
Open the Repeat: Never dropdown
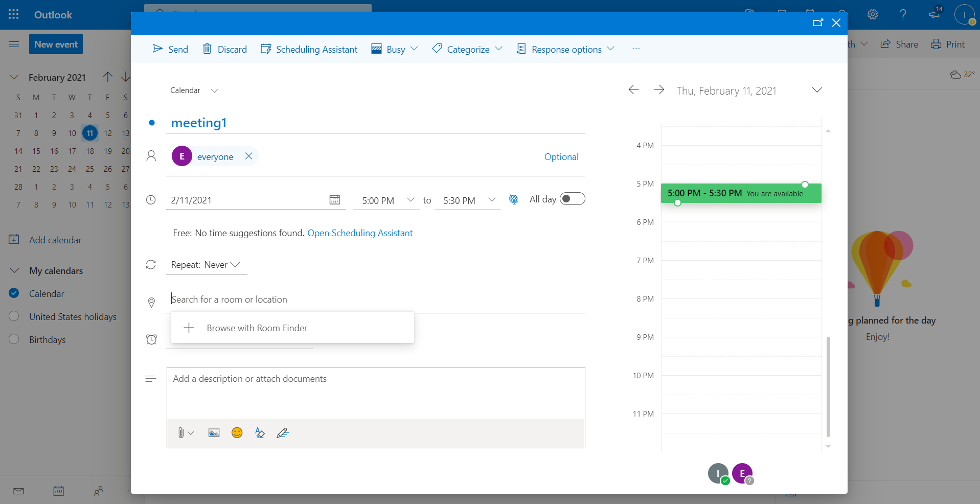(x=206, y=265)
